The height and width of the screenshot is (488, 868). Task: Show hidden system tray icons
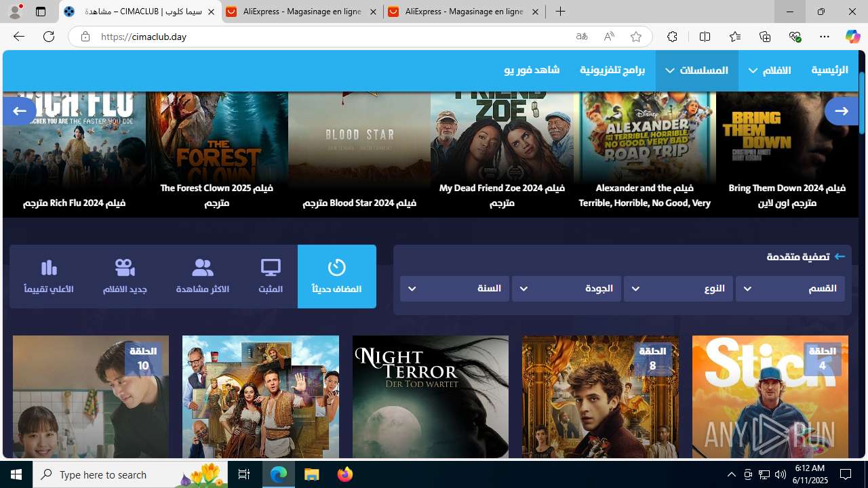[x=731, y=474]
